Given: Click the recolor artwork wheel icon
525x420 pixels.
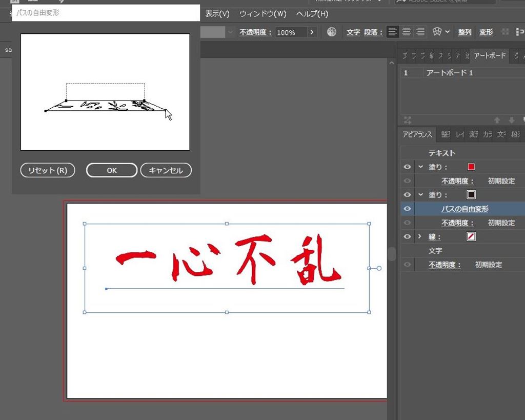Looking at the screenshot, I should 332,32.
